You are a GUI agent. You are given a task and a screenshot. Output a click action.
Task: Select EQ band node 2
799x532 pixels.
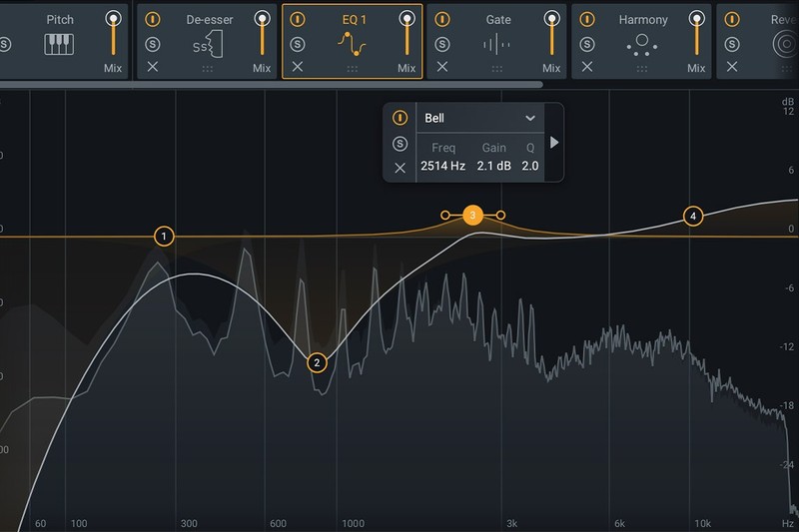[317, 362]
